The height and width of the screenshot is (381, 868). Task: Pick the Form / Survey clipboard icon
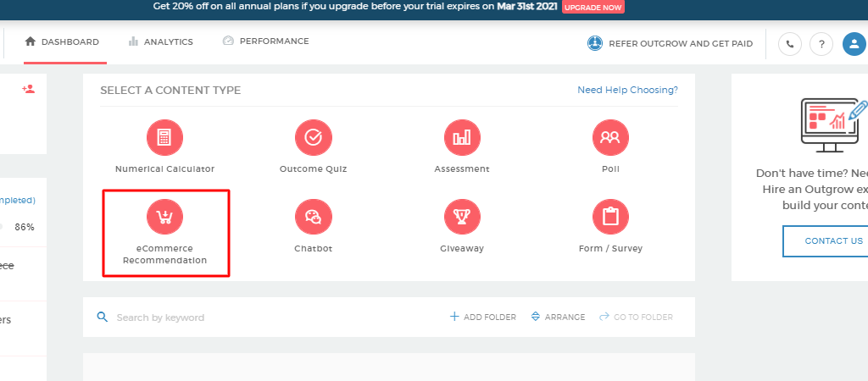(x=610, y=217)
